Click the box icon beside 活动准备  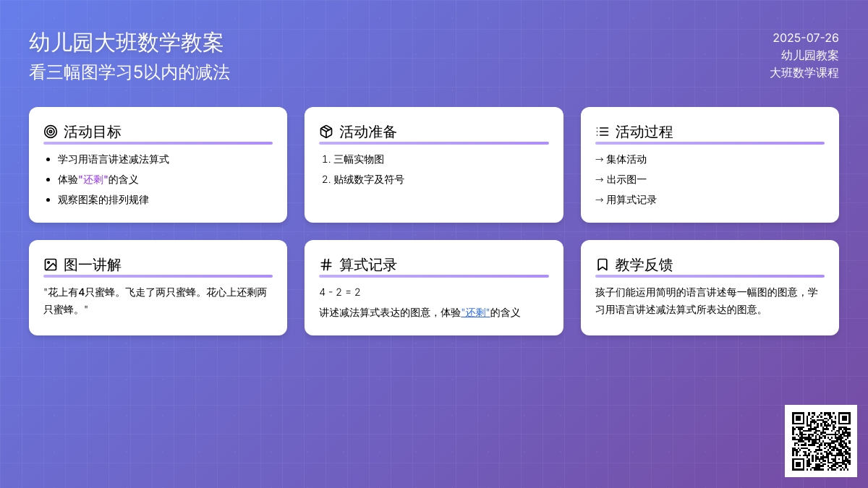326,132
